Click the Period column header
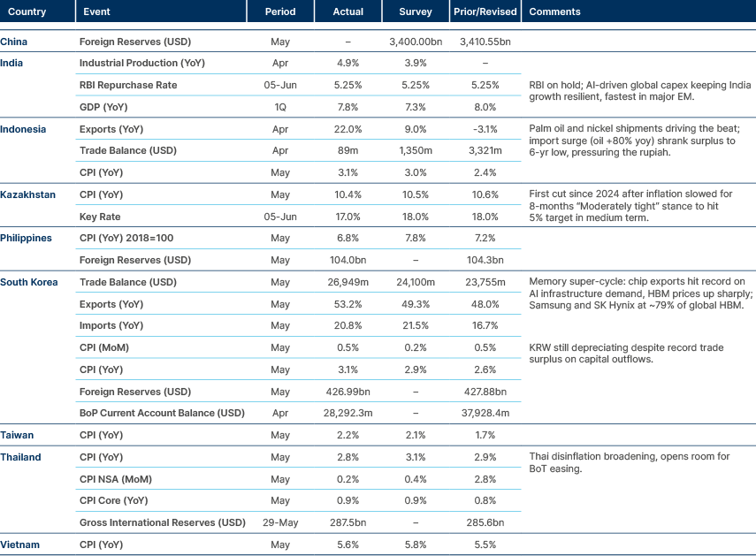Screen dimensions: 756x556 [x=280, y=11]
